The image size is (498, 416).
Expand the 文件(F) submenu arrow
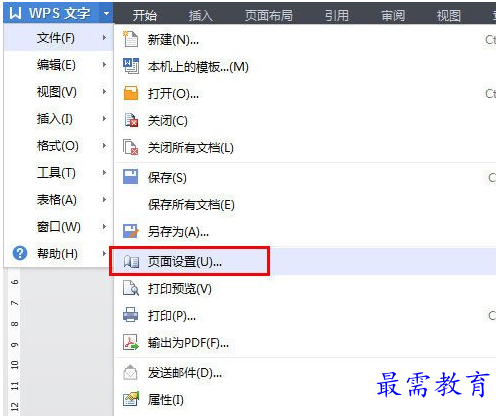tap(104, 38)
